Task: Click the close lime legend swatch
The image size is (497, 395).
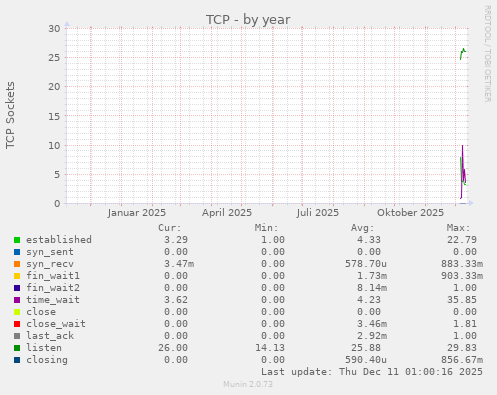Action: 17,312
